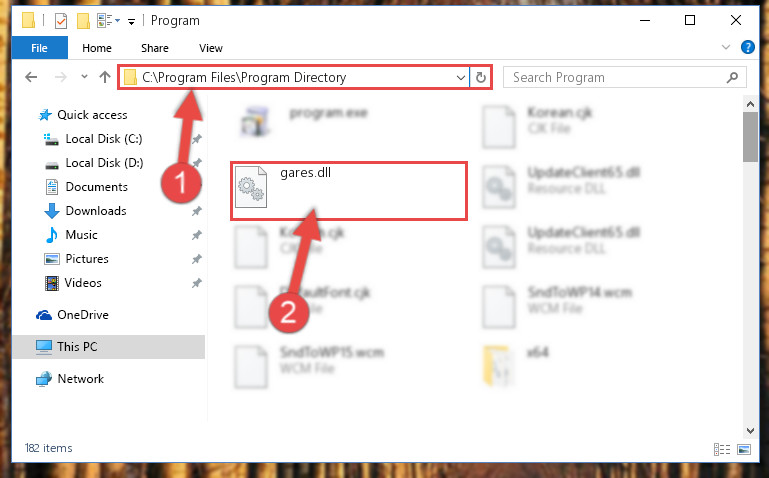
Task: Go back with the left arrow
Action: (31, 77)
